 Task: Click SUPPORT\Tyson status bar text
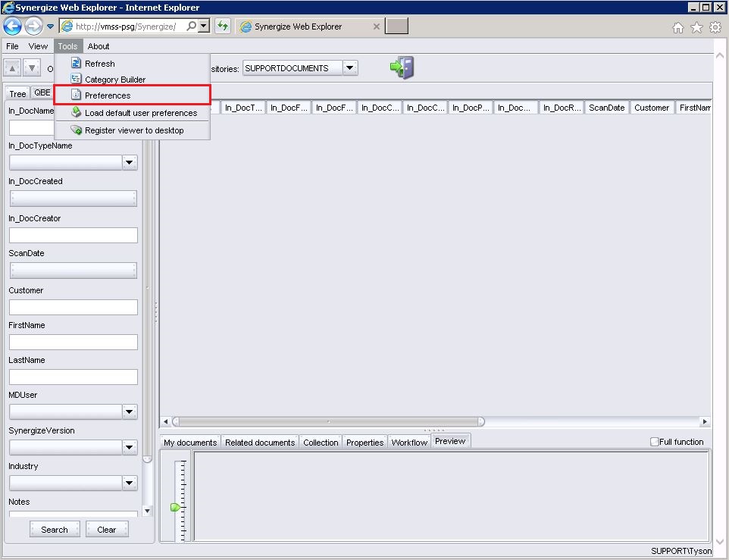681,551
